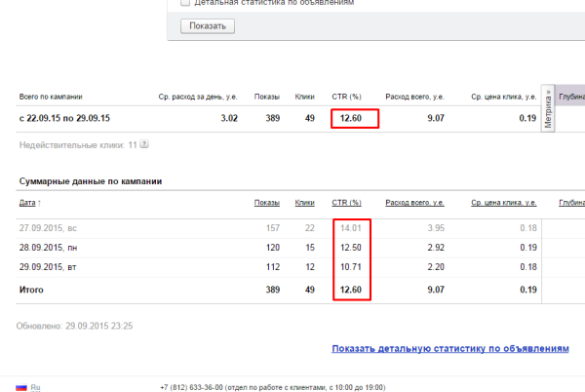Click spend value 2.20 for 29.09
Screen dimensions: 585x392
pyautogui.click(x=436, y=266)
